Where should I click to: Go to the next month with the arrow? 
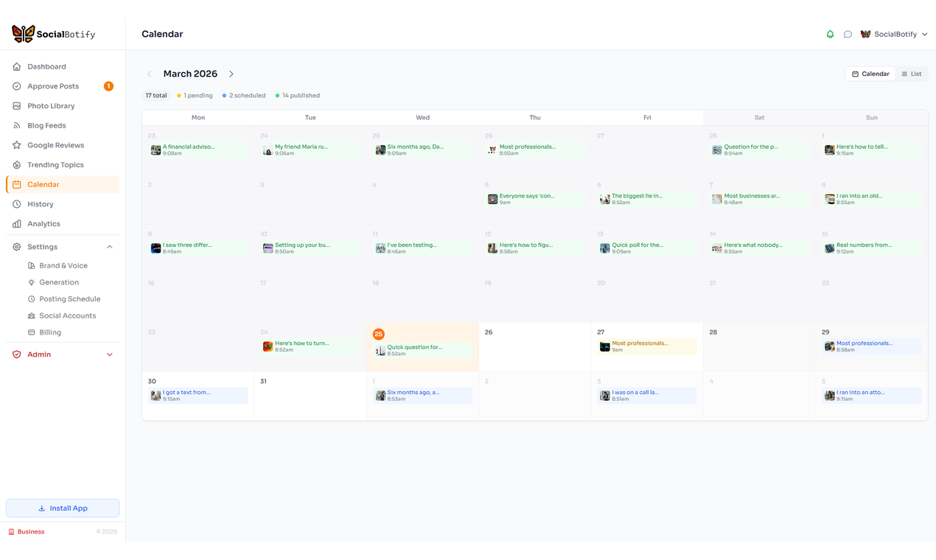coord(231,74)
